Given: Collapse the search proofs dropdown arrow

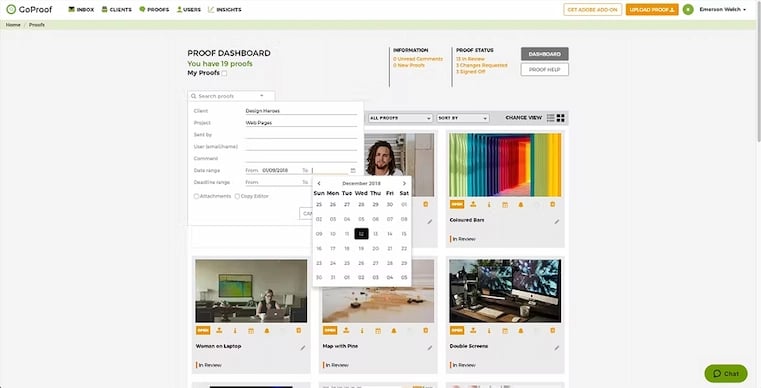Looking at the screenshot, I should 262,96.
